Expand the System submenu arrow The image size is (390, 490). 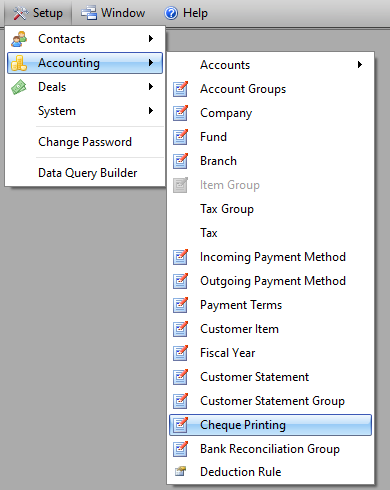(x=151, y=111)
